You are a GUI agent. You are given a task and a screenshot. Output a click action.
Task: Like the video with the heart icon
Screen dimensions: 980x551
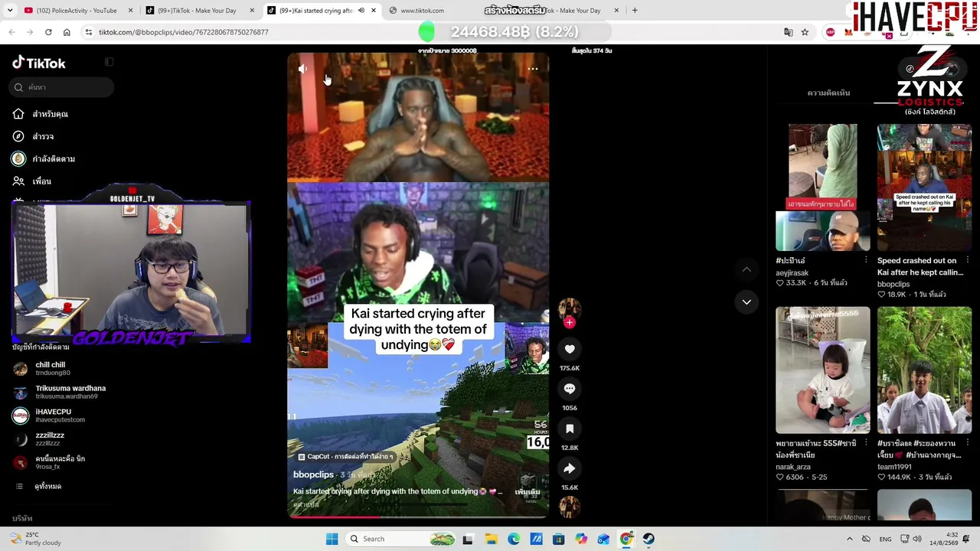(570, 349)
